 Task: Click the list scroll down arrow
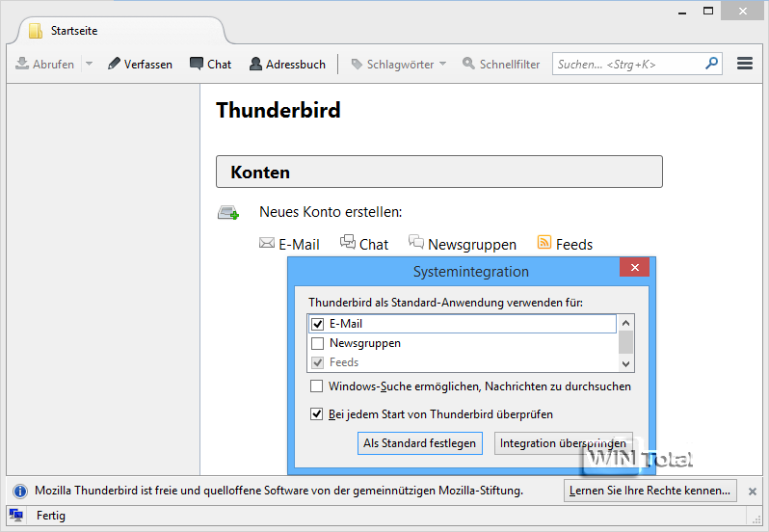click(625, 363)
